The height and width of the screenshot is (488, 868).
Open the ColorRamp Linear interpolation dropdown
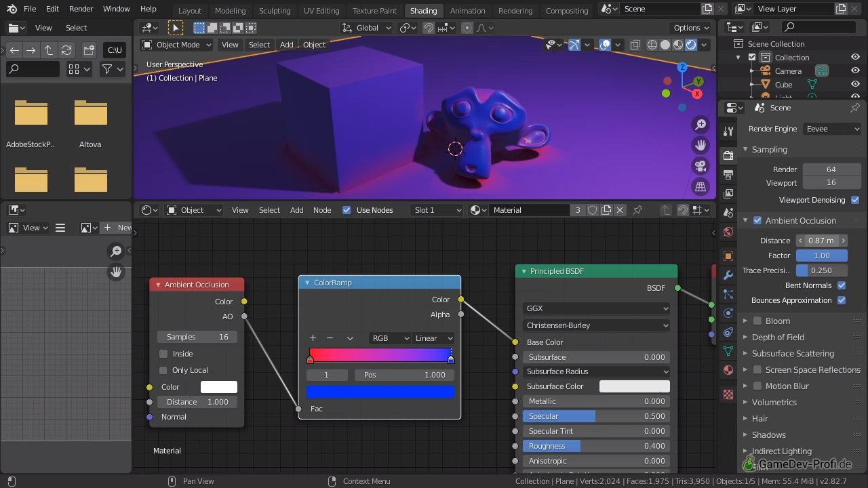point(434,338)
